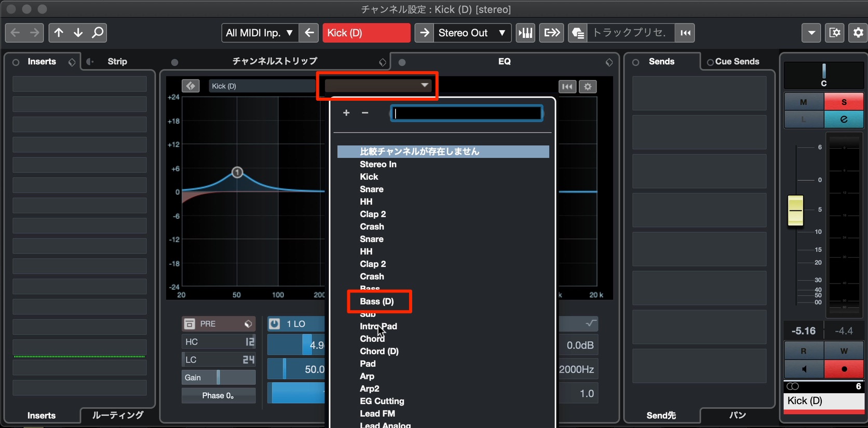
Task: Open EQ display gear settings
Action: [x=588, y=86]
